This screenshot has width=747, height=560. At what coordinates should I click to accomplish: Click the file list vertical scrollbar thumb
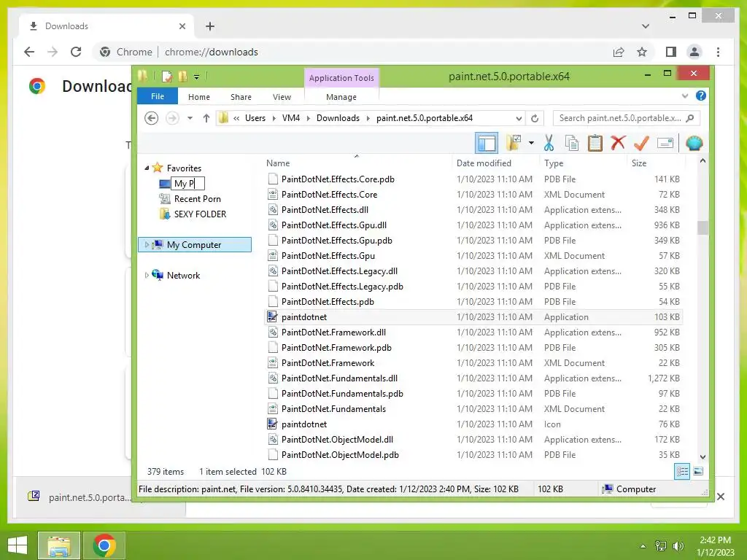coord(703,227)
